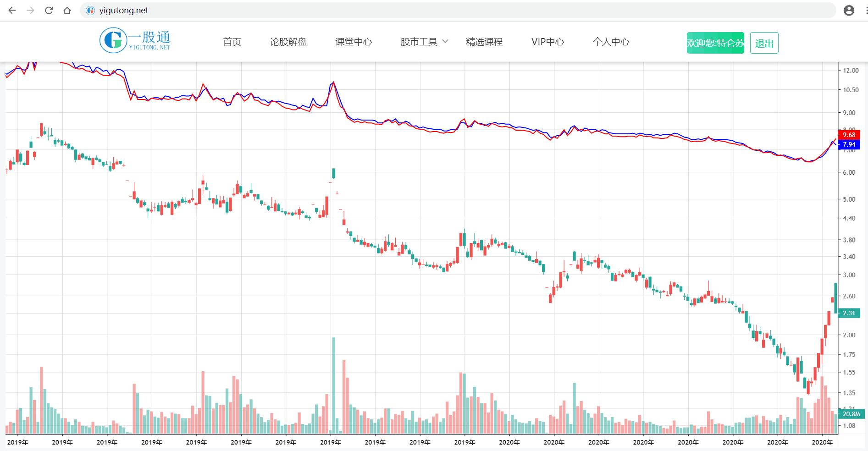Click the 一股通 site logo
Viewport: 868px width, 451px height.
135,40
